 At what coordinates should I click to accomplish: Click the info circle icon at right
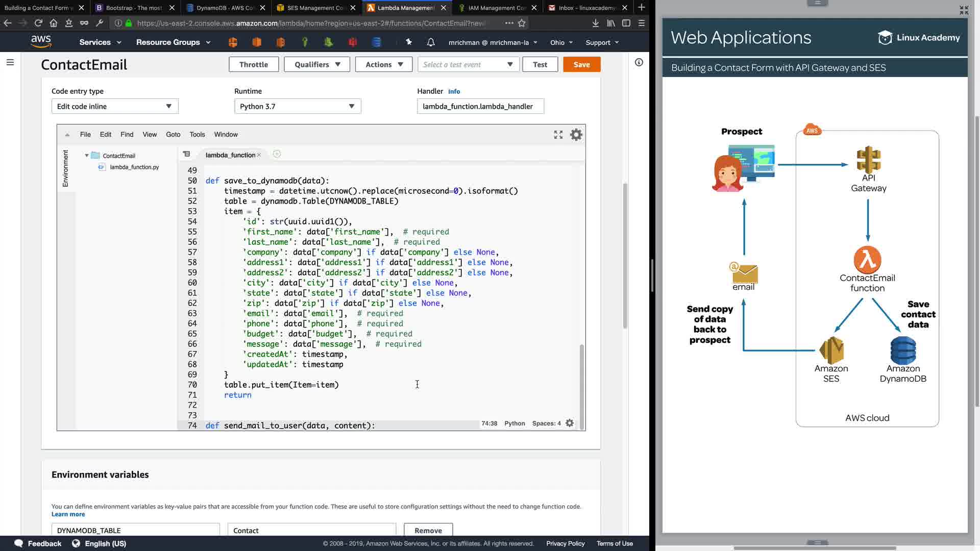639,62
